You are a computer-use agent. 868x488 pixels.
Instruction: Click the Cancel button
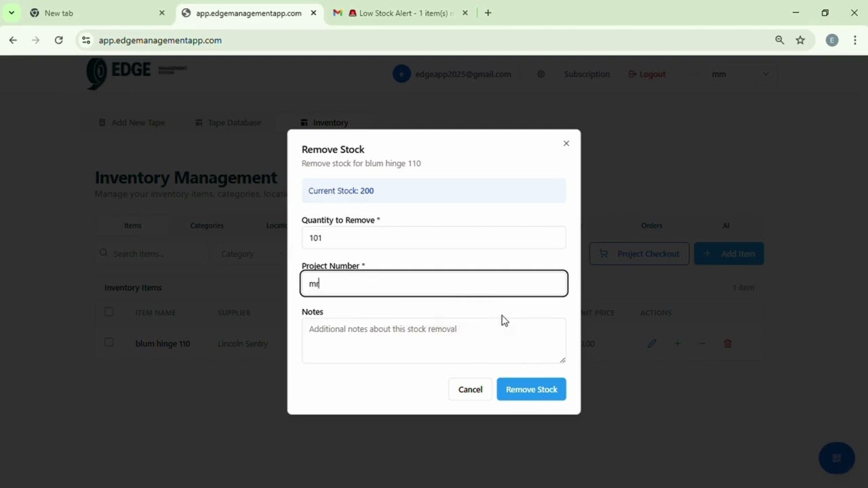[x=470, y=390]
